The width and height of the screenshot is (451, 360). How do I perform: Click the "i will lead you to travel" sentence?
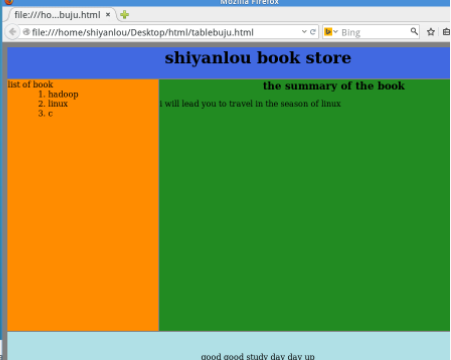pos(250,104)
